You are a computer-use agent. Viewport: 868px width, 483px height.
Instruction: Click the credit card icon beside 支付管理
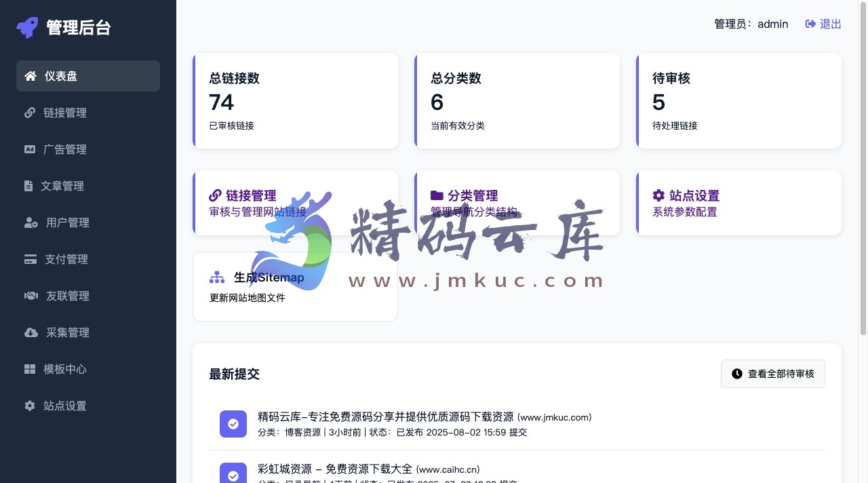tap(31, 259)
